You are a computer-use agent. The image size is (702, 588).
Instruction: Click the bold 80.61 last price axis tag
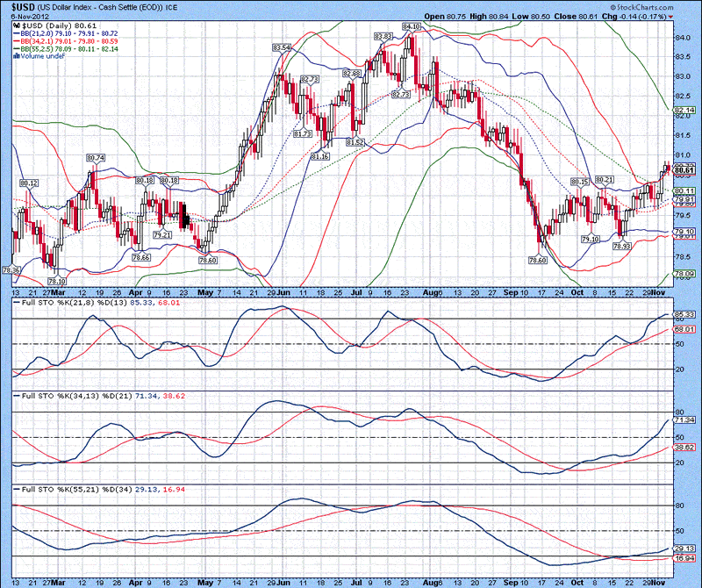(x=684, y=169)
